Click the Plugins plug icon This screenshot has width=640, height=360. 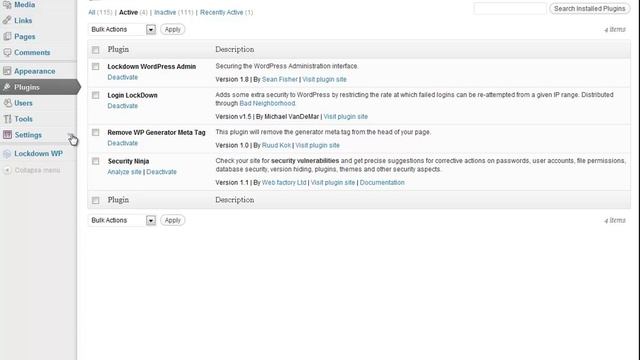click(x=7, y=87)
